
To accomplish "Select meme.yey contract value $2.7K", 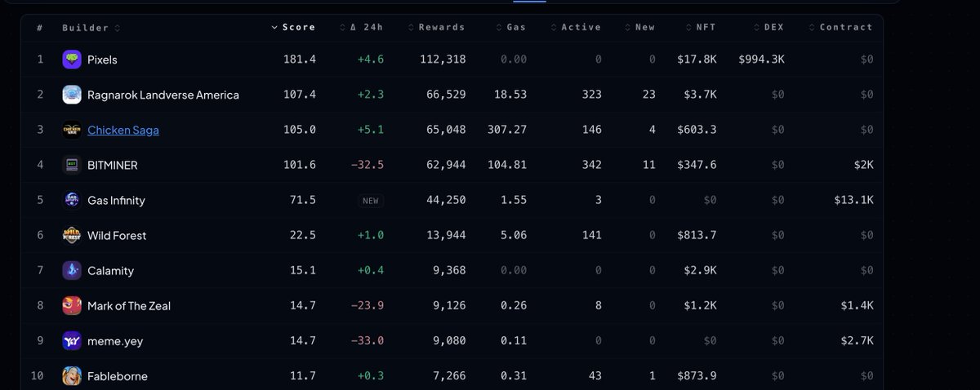I will (x=857, y=340).
